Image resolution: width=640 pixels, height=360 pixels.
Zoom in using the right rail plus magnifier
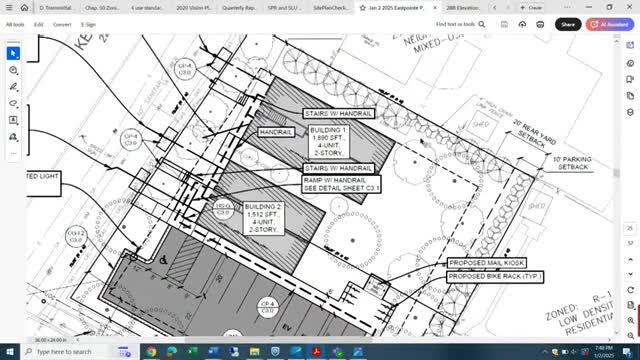coord(630,321)
